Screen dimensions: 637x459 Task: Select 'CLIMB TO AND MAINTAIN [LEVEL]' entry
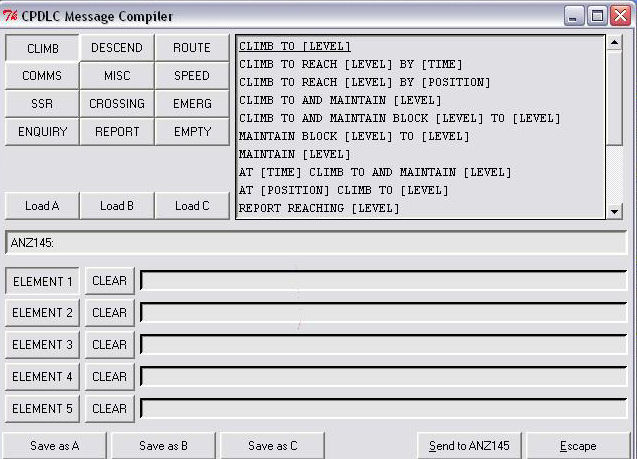pyautogui.click(x=340, y=100)
